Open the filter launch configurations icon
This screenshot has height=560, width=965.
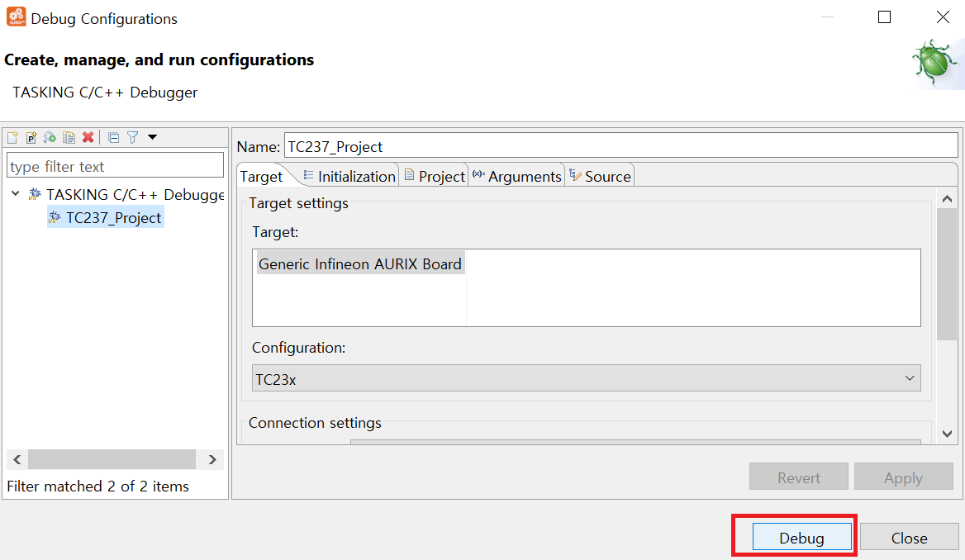[132, 137]
